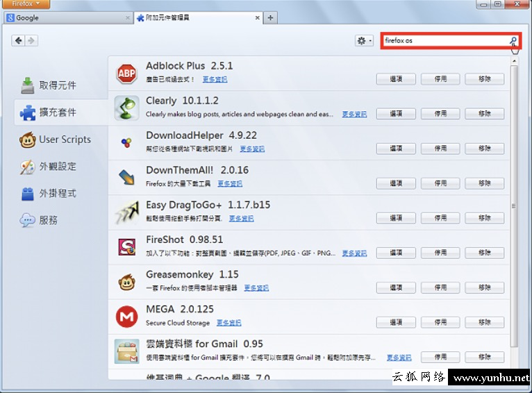Image resolution: width=532 pixels, height=393 pixels.
Task: Open the Firefox menu button dropdown
Action: pyautogui.click(x=26, y=3)
